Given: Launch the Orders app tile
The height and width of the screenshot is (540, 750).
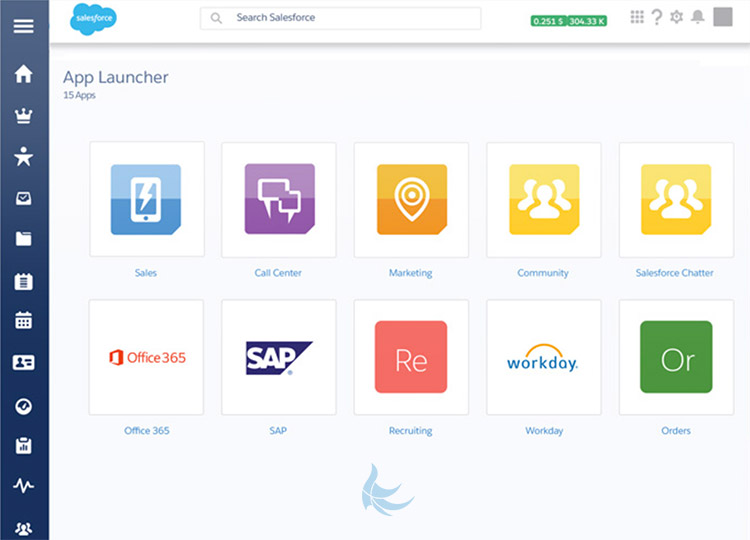Looking at the screenshot, I should 676,357.
